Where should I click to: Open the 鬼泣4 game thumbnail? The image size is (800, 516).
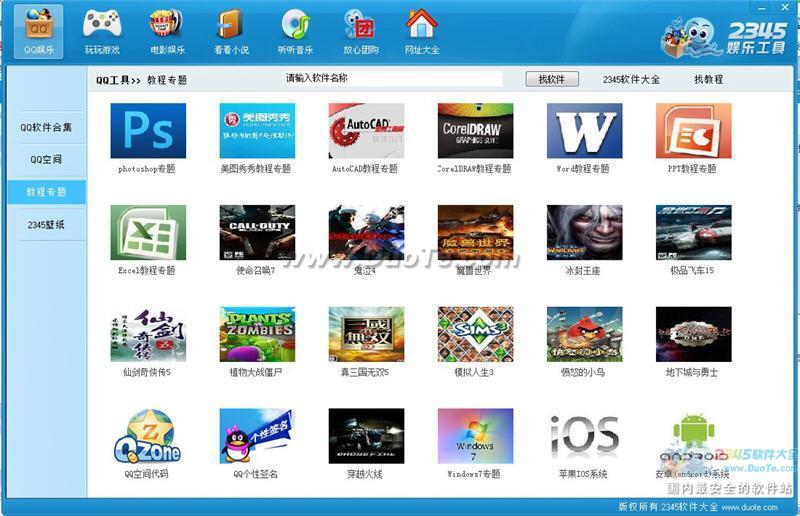coord(366,232)
